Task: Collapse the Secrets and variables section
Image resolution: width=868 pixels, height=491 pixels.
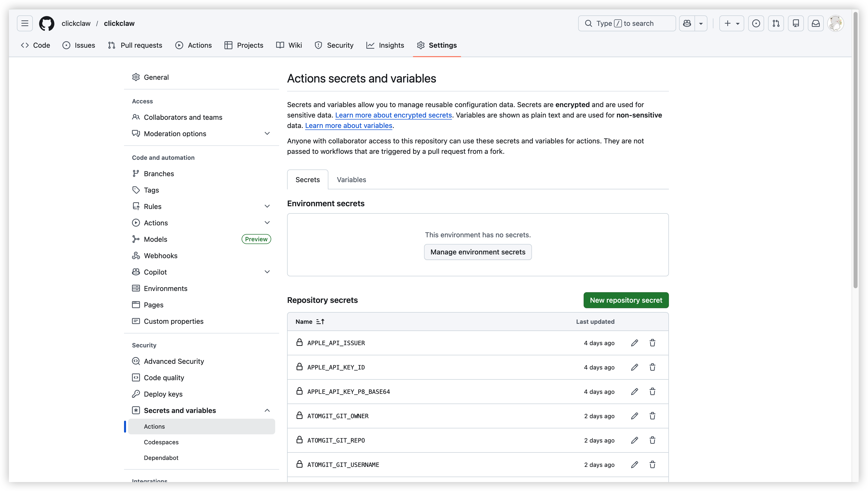Action: point(267,410)
